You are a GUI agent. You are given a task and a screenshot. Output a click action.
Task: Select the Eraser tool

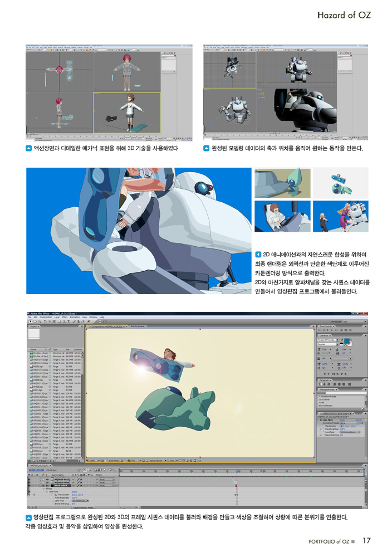[x=83, y=321]
